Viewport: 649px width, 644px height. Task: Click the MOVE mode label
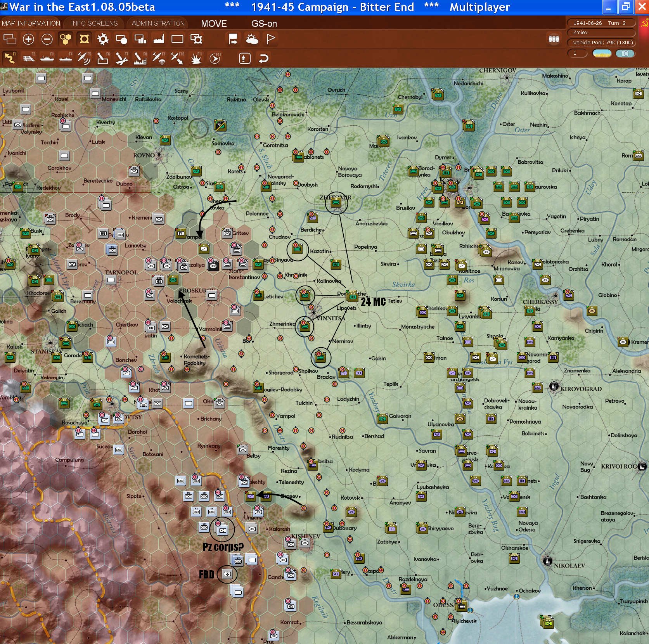tap(214, 24)
